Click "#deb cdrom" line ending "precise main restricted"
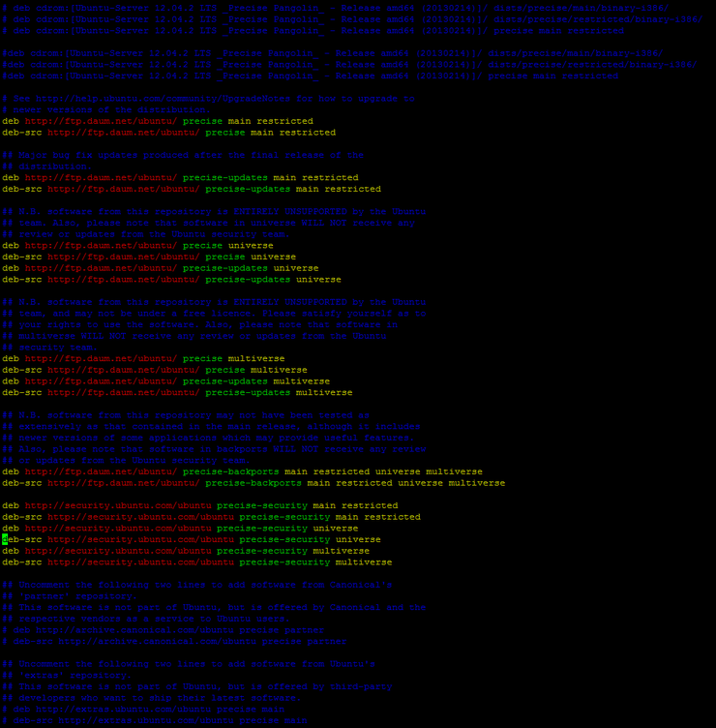Image resolution: width=716 pixels, height=728 pixels. coord(311,76)
